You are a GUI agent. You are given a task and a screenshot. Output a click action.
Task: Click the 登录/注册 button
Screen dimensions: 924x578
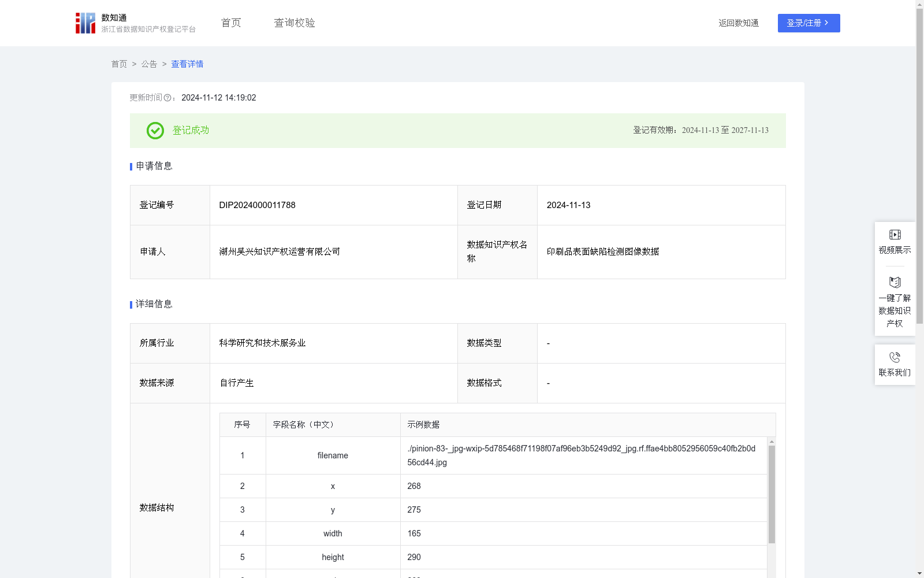[808, 23]
